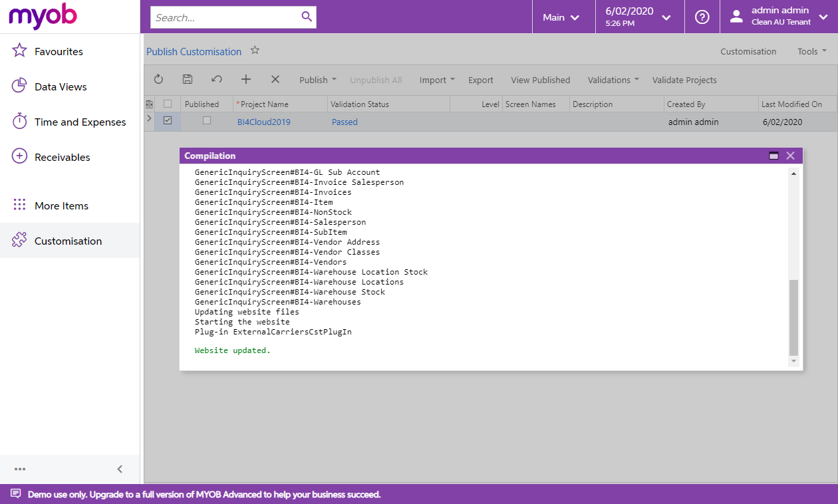Click in the Search input field
The image size is (838, 504).
pos(226,17)
